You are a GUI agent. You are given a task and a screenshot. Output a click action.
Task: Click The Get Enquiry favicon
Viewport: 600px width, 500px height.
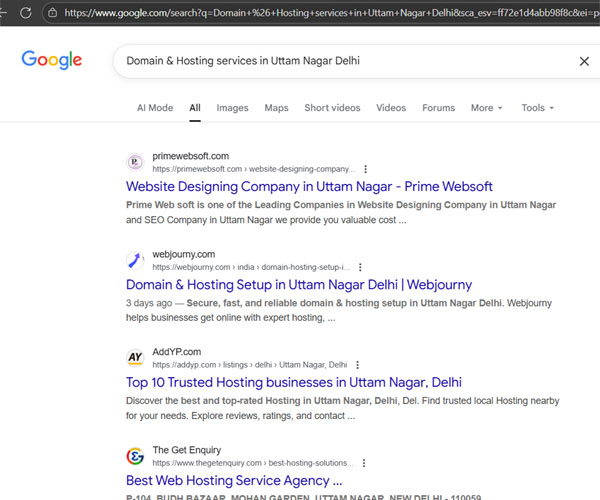[135, 456]
